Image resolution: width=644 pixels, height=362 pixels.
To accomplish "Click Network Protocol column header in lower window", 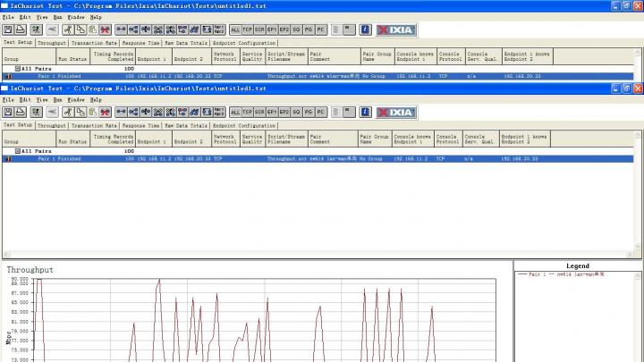I will click(x=225, y=139).
